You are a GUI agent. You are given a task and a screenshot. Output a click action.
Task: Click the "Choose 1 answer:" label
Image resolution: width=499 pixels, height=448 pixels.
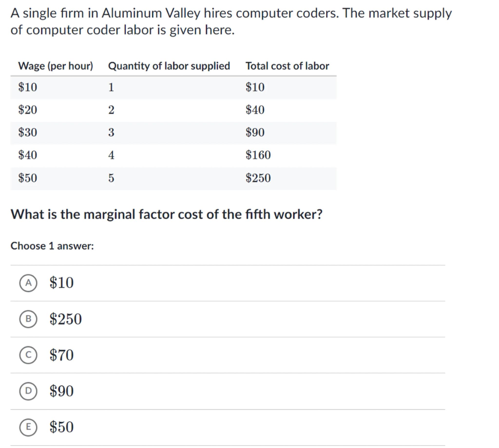pyautogui.click(x=52, y=246)
